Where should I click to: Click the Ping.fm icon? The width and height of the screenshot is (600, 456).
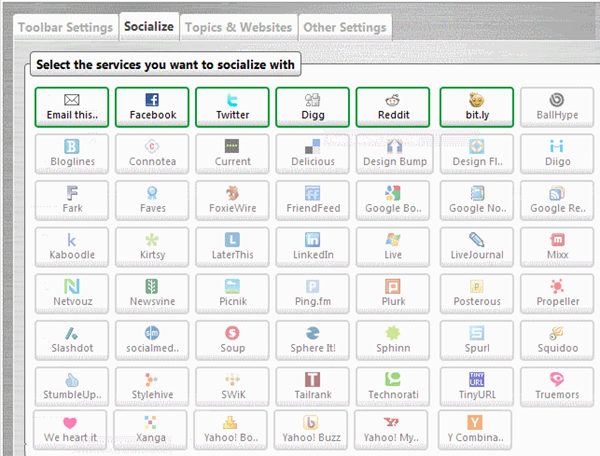(x=313, y=286)
